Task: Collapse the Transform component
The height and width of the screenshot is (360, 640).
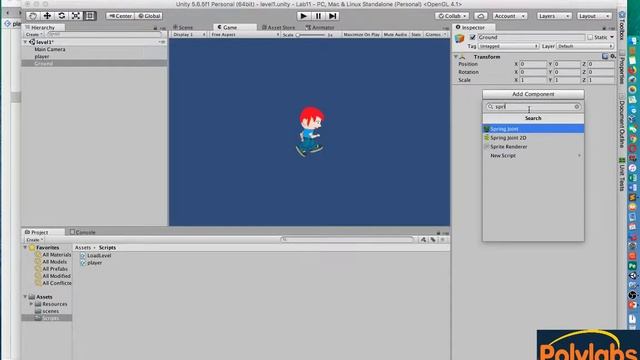Action: (x=456, y=57)
